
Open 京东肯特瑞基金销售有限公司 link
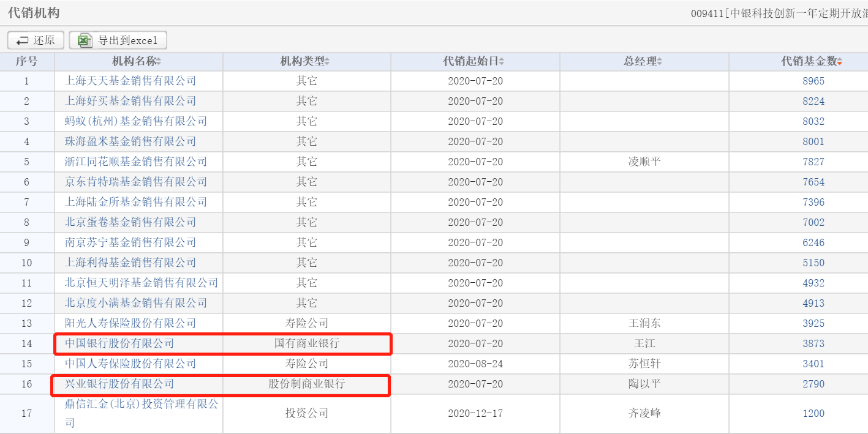click(136, 182)
